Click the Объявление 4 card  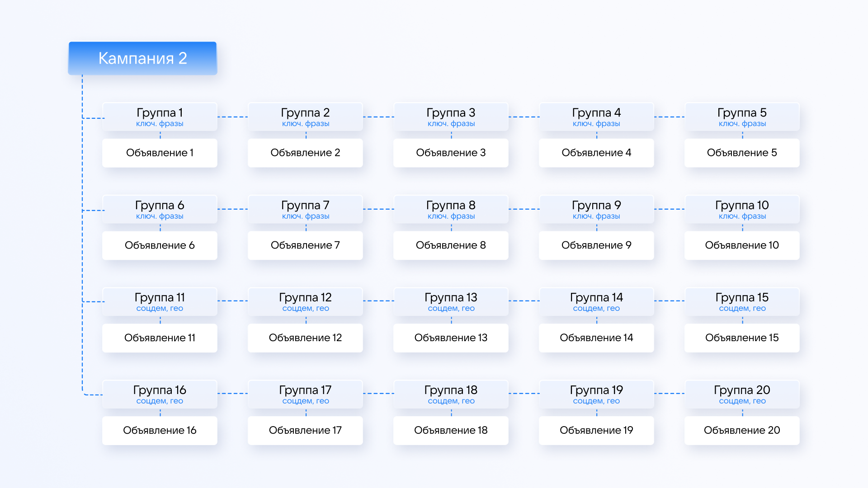pyautogui.click(x=596, y=153)
